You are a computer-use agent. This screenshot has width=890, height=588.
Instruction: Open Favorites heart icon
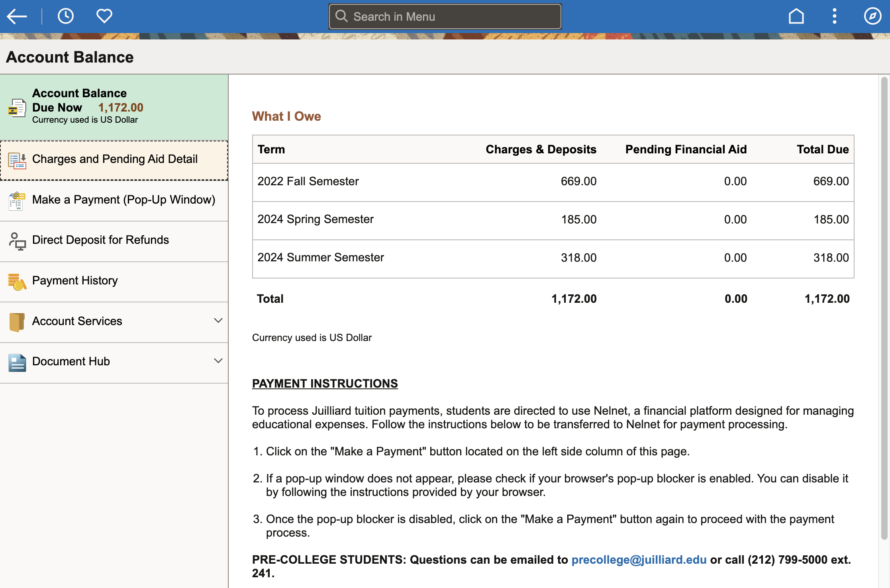click(104, 16)
